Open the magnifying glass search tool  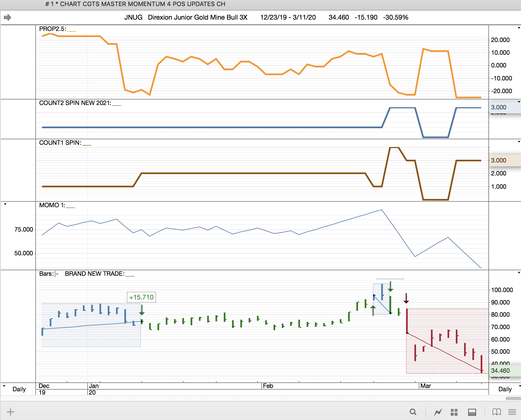coord(413,412)
